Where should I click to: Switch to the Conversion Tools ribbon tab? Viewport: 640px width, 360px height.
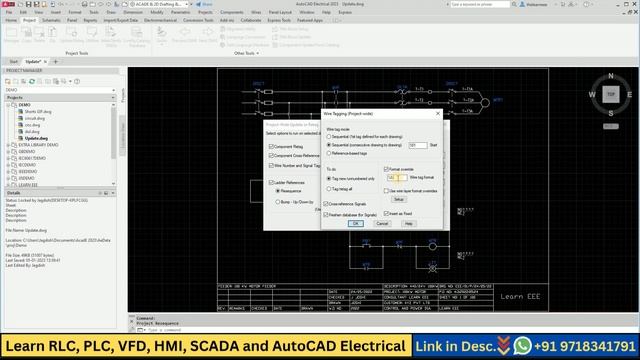tap(198, 20)
